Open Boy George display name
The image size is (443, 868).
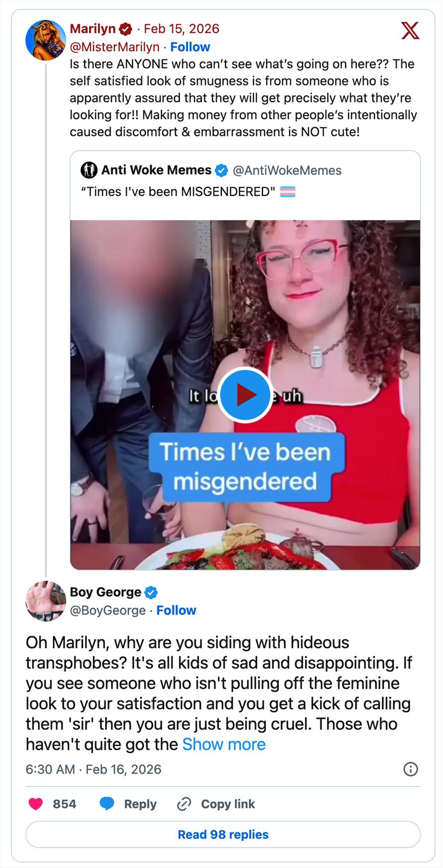pos(105,592)
